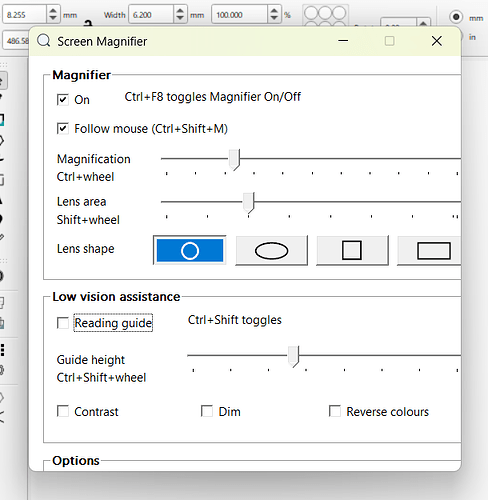Minimize the Screen Magnifier window
This screenshot has height=500, width=488.
tap(343, 41)
